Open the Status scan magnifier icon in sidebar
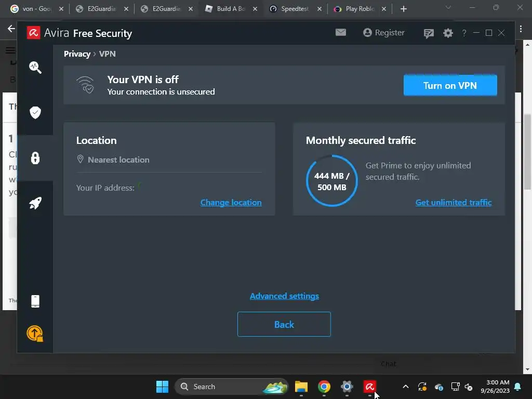Image resolution: width=532 pixels, height=399 pixels. point(35,68)
